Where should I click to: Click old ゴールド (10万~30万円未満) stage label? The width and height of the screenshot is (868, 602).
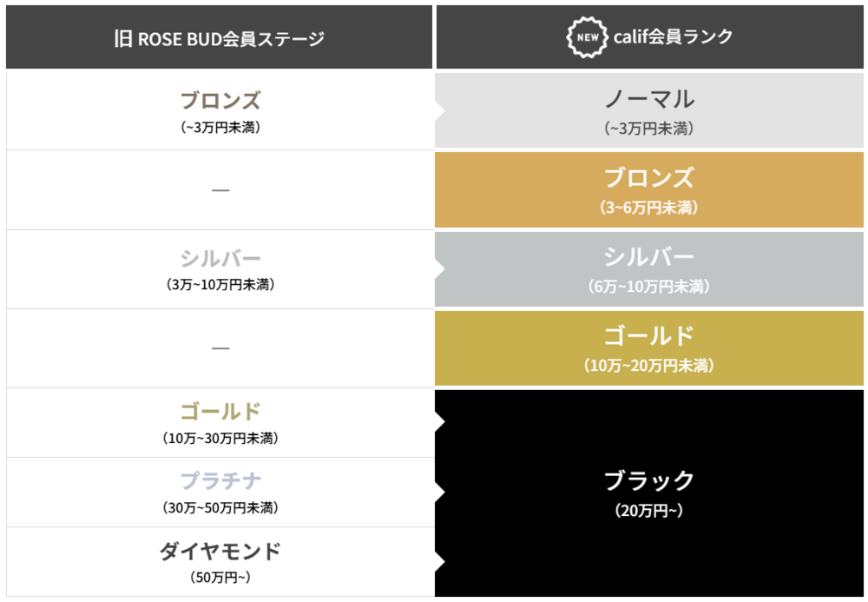coord(220,412)
